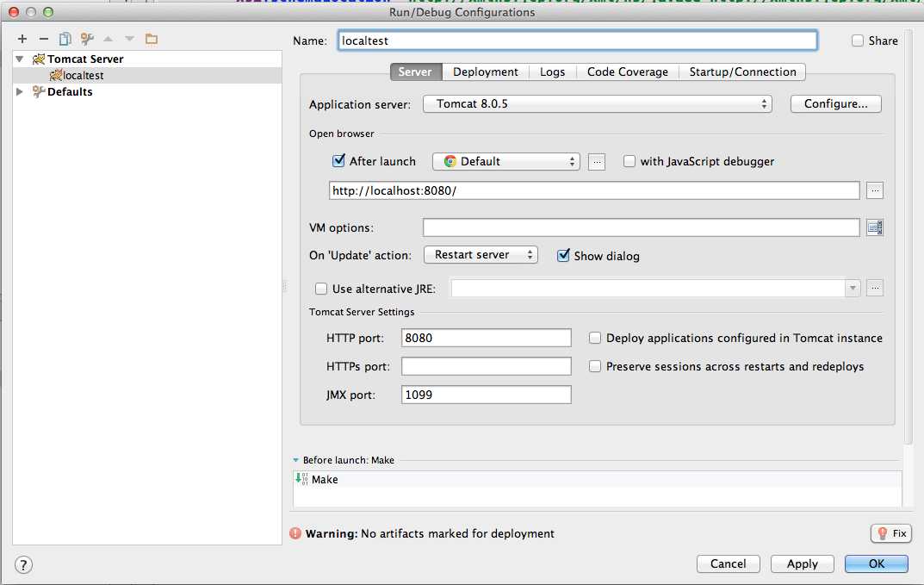Select the localtest configuration in the tree
Screen dimensions: 924x585
tap(146, 76)
